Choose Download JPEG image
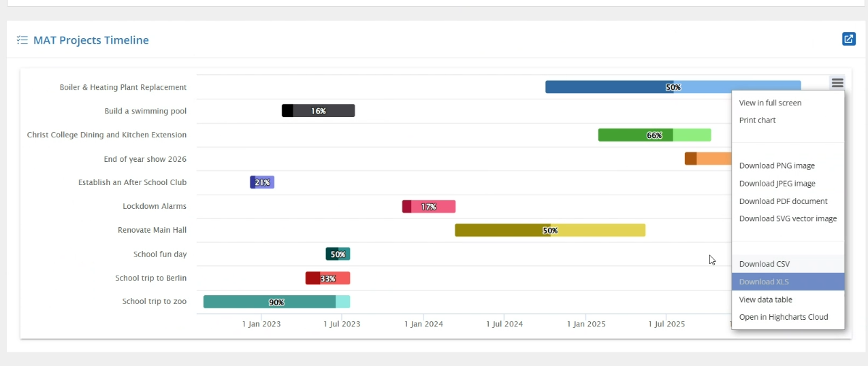 pyautogui.click(x=777, y=184)
